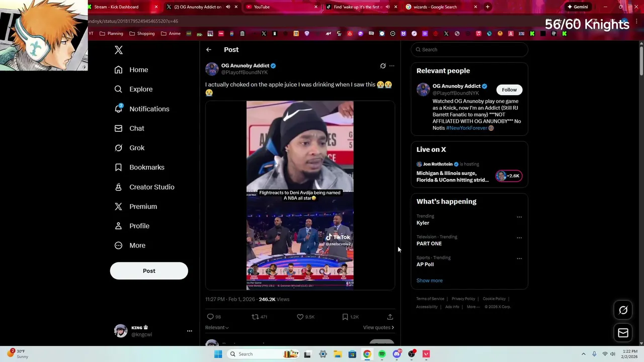Image resolution: width=644 pixels, height=362 pixels.
Task: Click the X logo above Home
Action: tap(119, 50)
